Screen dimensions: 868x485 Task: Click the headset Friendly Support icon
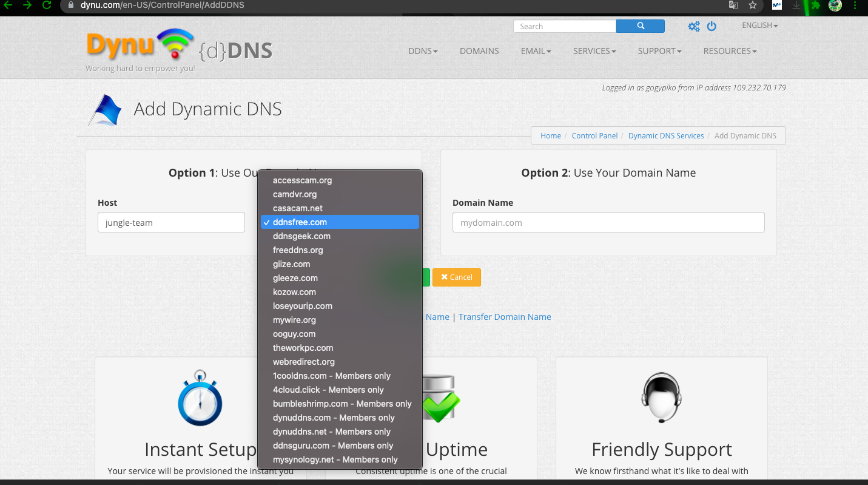661,398
